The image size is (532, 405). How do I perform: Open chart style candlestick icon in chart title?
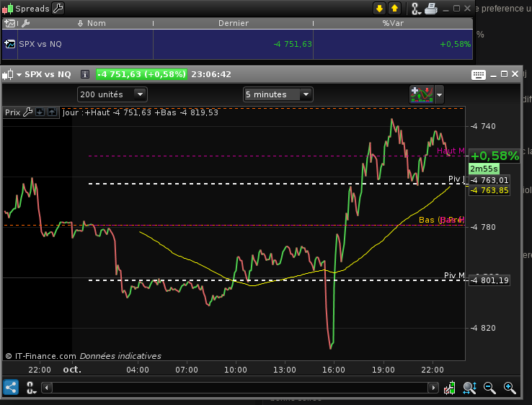[8, 74]
